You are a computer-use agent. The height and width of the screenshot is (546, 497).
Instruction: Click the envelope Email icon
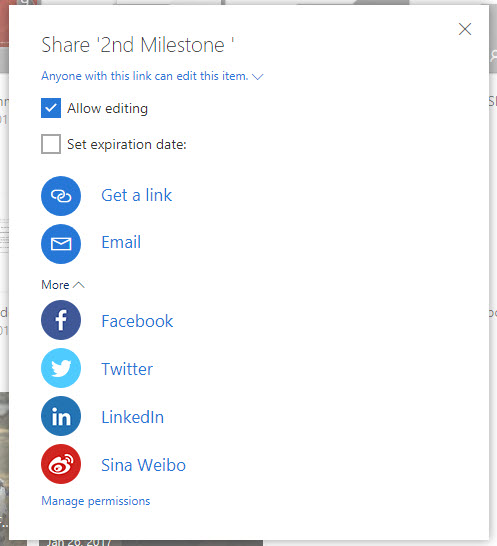pos(61,244)
